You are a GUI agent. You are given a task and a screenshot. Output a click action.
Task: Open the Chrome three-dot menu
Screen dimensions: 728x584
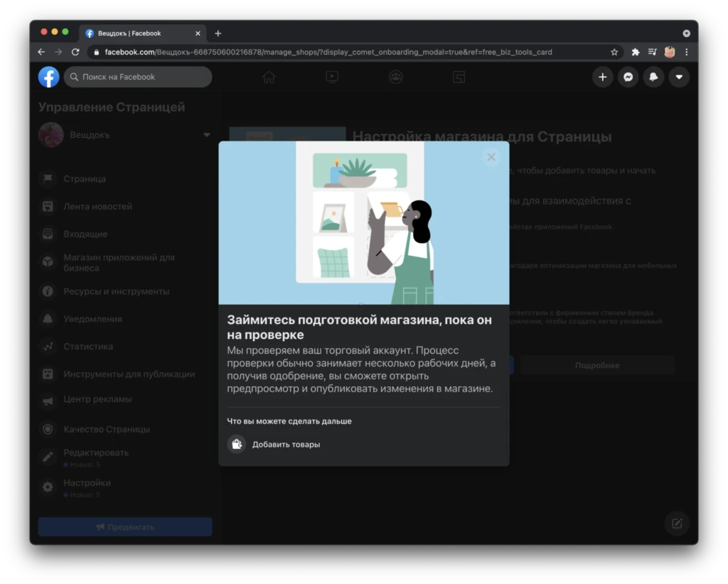coord(687,52)
